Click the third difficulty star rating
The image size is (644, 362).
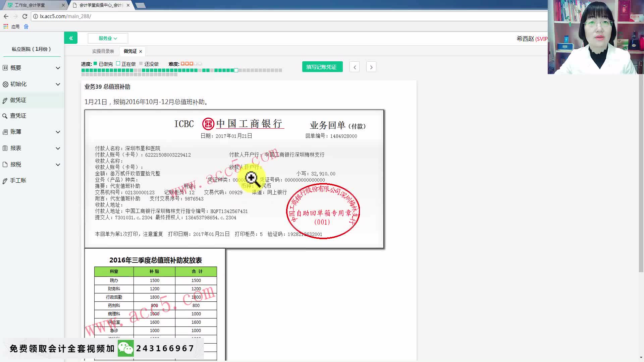coord(191,63)
